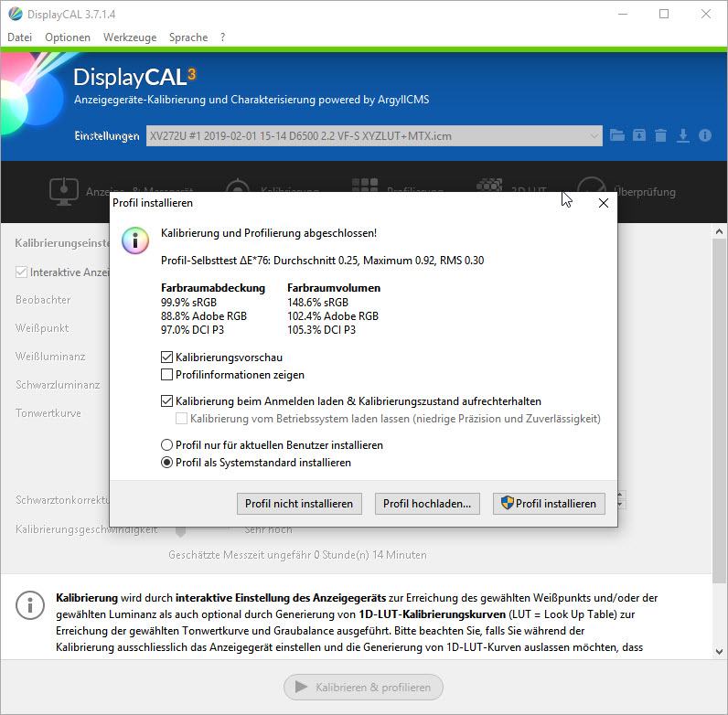The height and width of the screenshot is (715, 728).
Task: Click the 102.4% Adobe RGB volume value
Action: pyautogui.click(x=333, y=316)
